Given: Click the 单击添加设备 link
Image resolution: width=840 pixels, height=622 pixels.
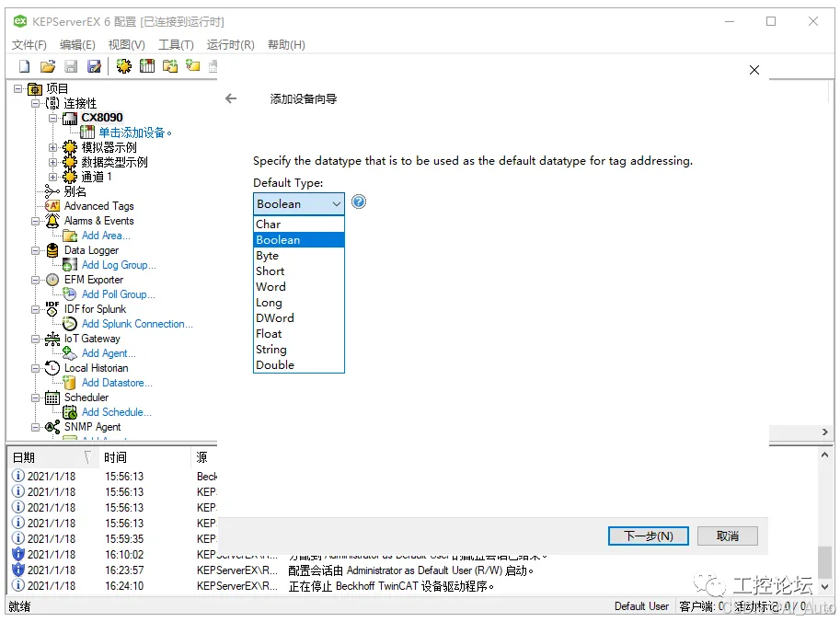Looking at the screenshot, I should pos(135,132).
